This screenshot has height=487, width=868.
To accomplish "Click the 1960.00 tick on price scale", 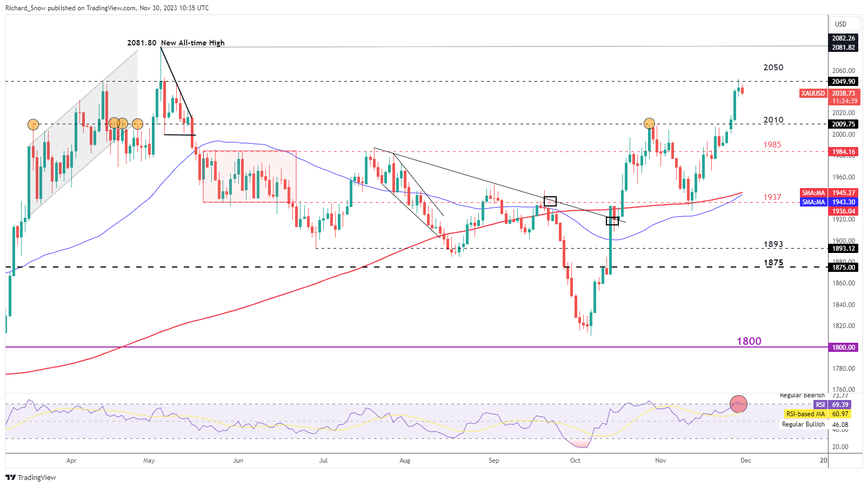I will point(844,177).
